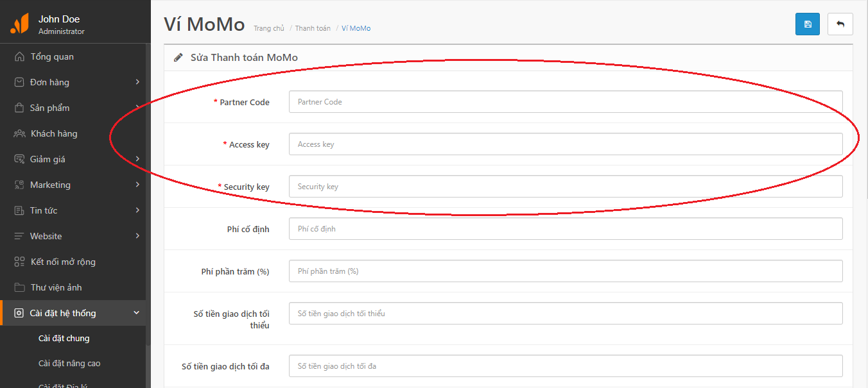Viewport: 868px width, 388px height.
Task: Focus the Số tiền giao dịch tối đa field
Action: pos(566,366)
